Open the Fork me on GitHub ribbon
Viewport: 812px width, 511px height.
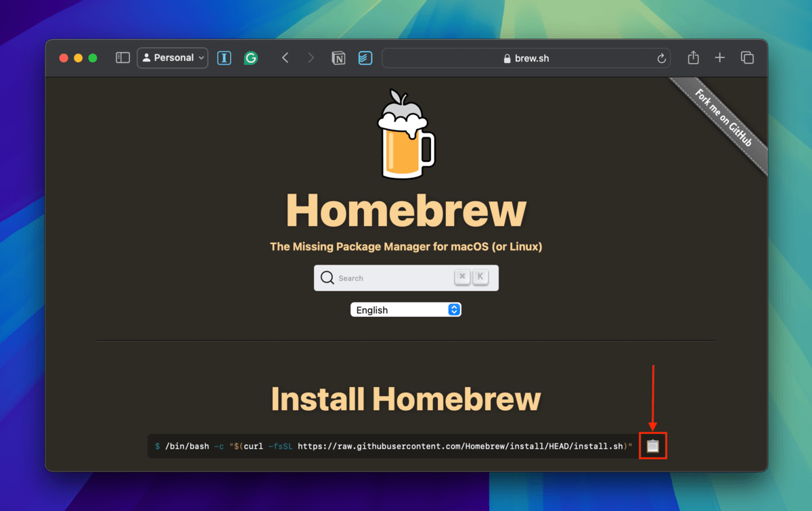[x=723, y=117]
